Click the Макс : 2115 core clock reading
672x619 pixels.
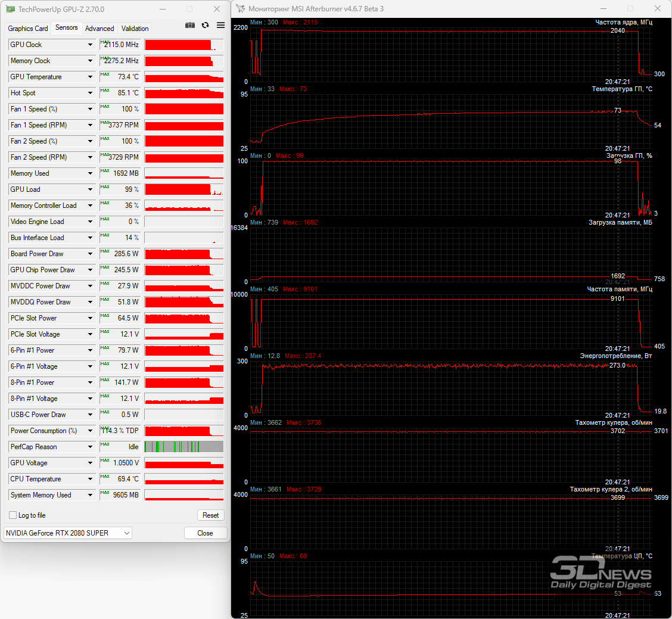tap(300, 22)
